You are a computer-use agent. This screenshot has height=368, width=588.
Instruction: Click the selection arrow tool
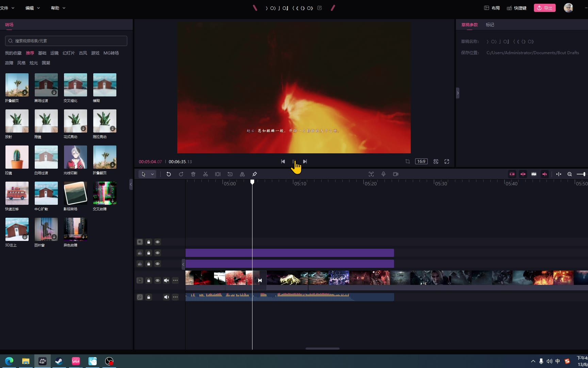(144, 174)
